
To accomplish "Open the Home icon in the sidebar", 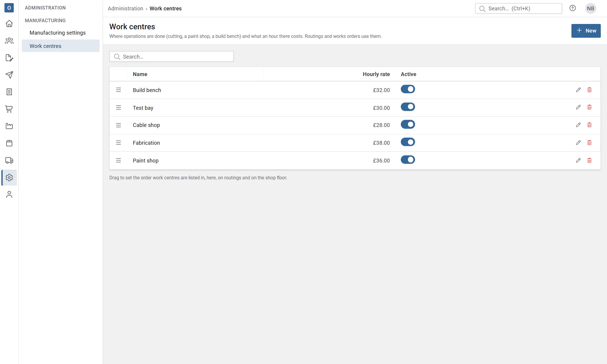I will pos(9,24).
